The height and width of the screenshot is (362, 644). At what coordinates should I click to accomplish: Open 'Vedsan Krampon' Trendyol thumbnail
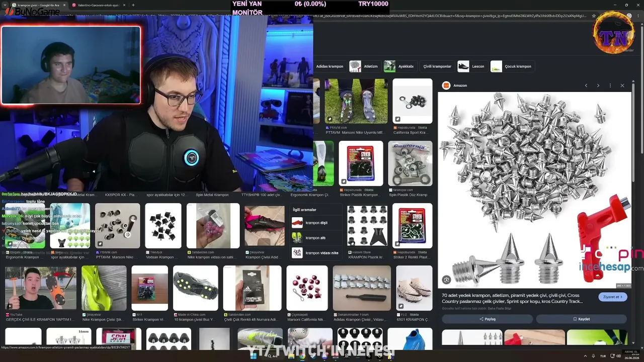pyautogui.click(x=163, y=226)
